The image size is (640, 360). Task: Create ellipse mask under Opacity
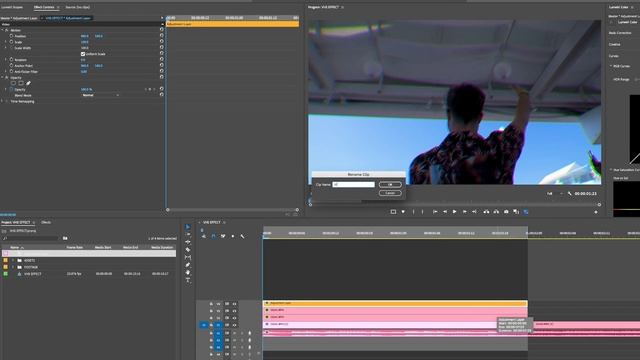[13, 83]
